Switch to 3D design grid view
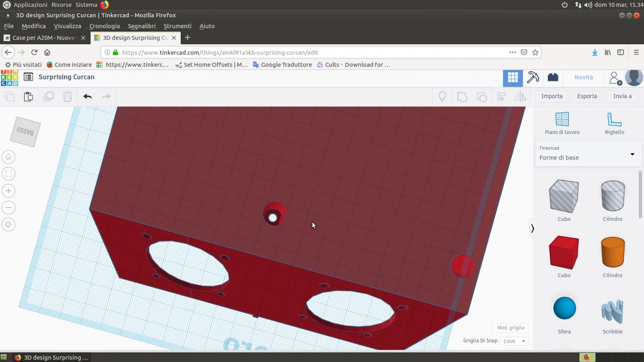644x362 pixels. click(513, 78)
